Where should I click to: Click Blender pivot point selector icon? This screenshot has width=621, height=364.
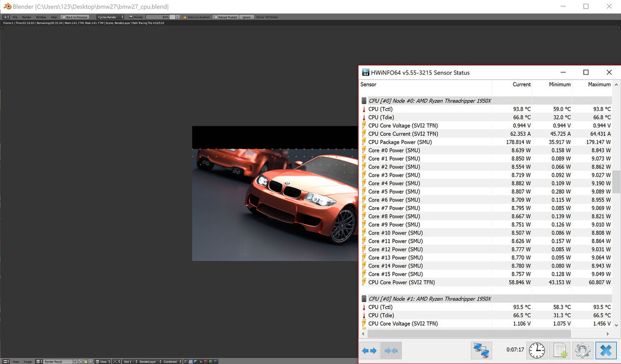tap(116, 362)
